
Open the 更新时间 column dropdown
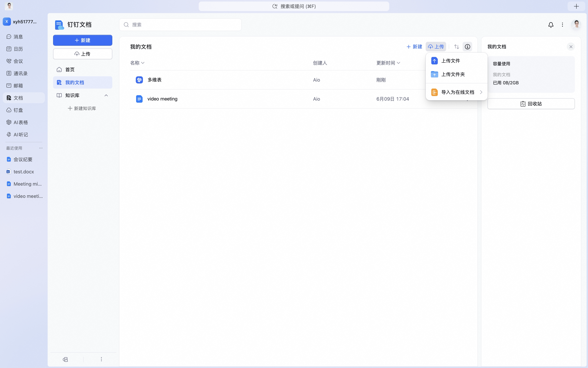click(388, 63)
